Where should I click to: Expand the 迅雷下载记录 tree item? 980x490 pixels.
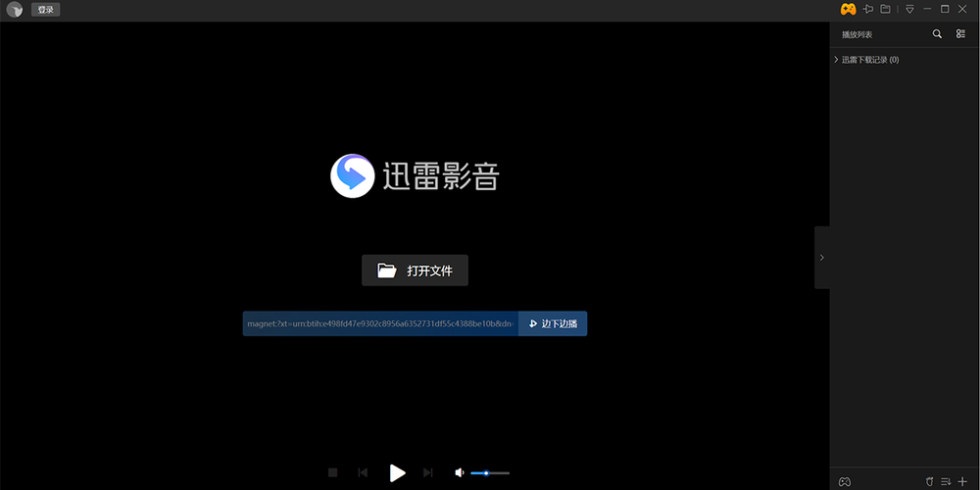point(836,60)
